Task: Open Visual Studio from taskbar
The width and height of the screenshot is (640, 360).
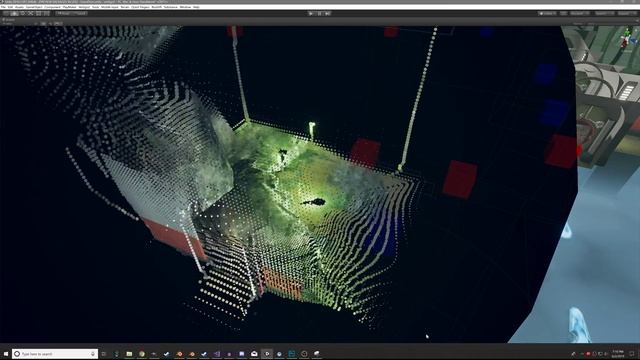Action: [216, 354]
